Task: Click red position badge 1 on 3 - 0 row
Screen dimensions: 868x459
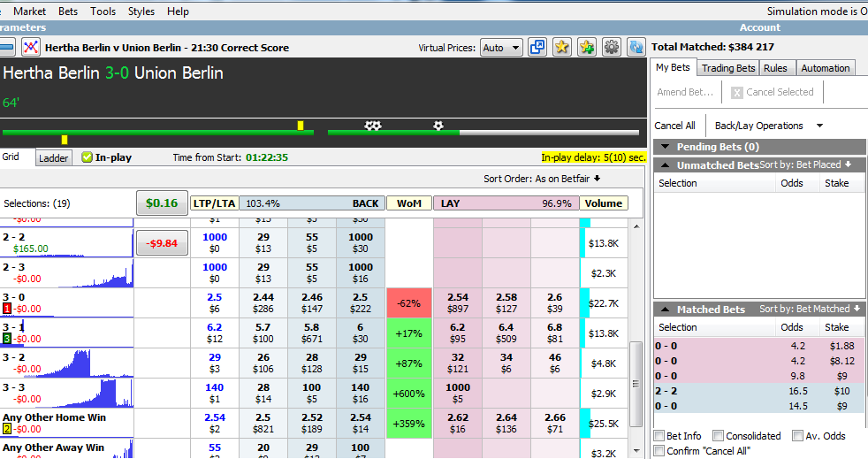Action: pyautogui.click(x=7, y=309)
